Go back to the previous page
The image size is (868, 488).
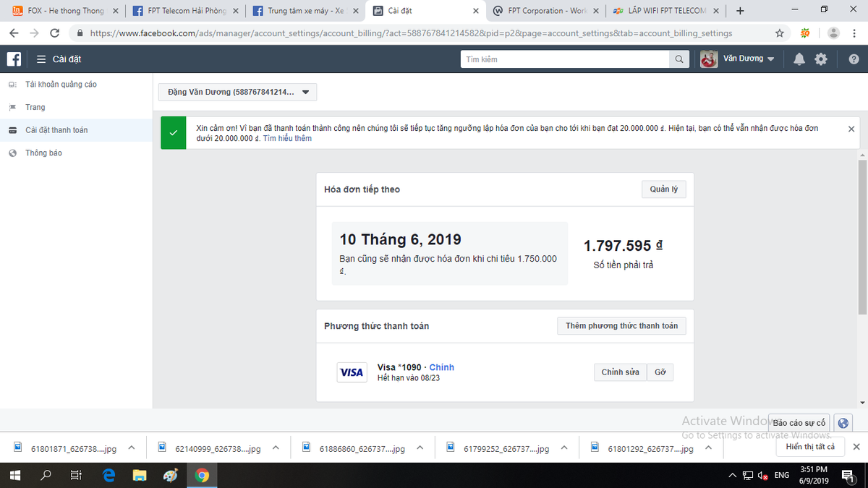14,33
